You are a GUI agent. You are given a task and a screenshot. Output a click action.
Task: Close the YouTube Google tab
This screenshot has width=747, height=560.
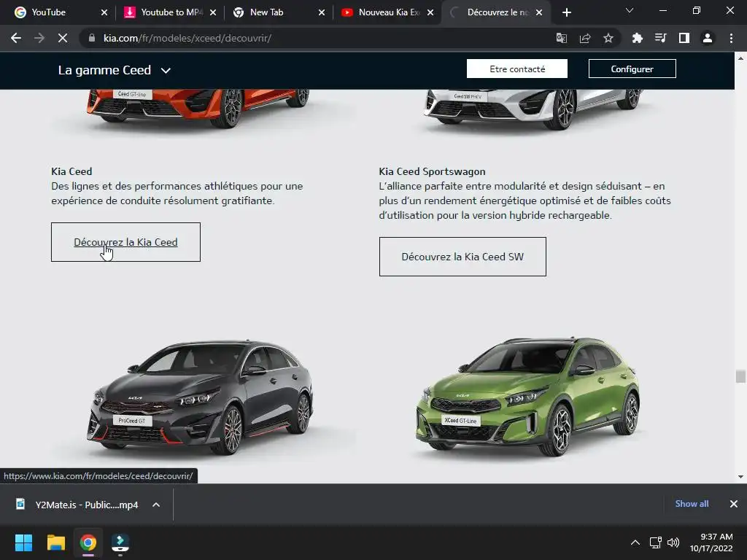coord(104,12)
